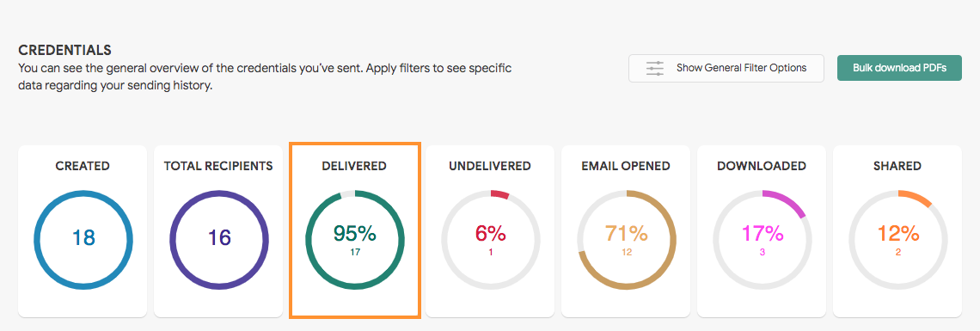This screenshot has height=331, width=980.
Task: Click the Email Opened count 12
Action: 626,252
